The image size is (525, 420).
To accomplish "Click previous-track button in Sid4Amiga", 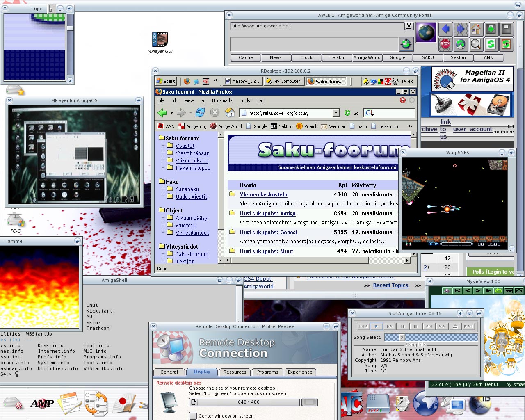I will tap(363, 326).
